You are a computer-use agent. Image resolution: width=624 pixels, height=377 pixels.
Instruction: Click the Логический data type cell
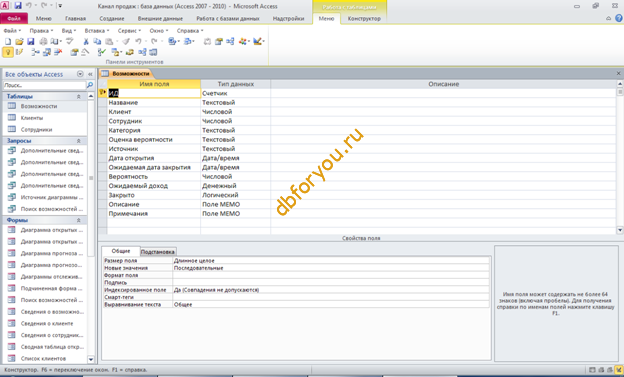[236, 195]
